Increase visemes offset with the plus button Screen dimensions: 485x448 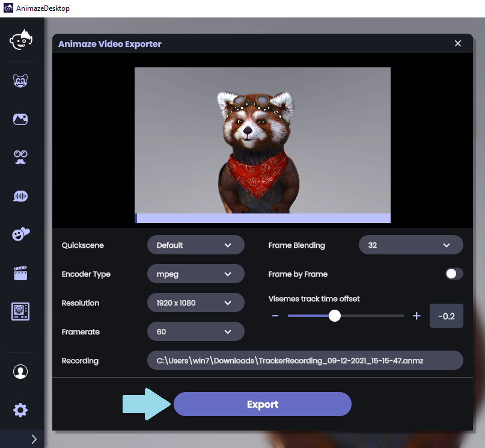click(416, 316)
